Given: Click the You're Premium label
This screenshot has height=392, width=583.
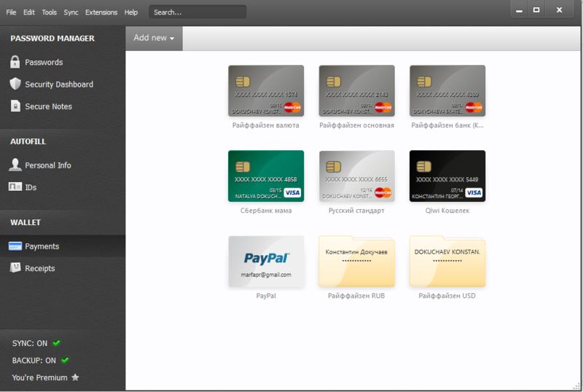Looking at the screenshot, I should tap(40, 377).
